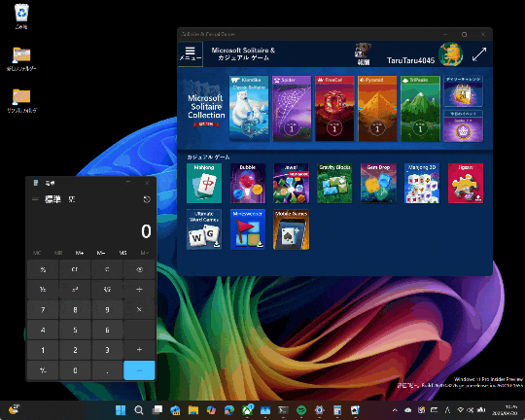Click the MS memory store button
Viewport: 525px width, 420px height.
(x=122, y=253)
